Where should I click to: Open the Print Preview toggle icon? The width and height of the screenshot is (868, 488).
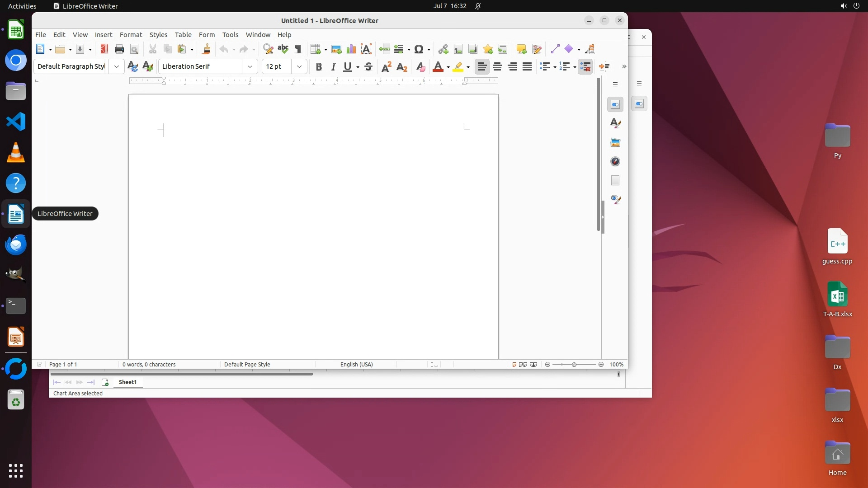pos(134,49)
